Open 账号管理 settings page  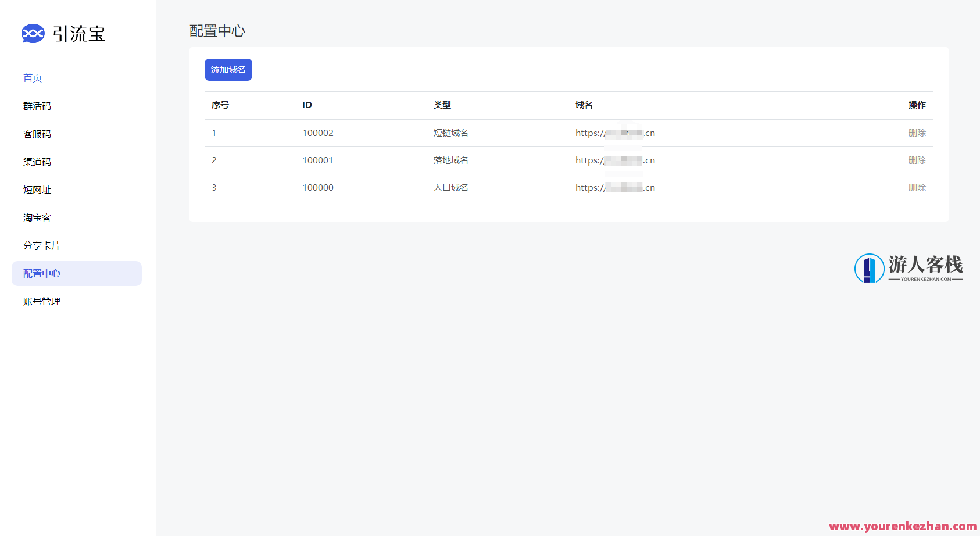(42, 301)
